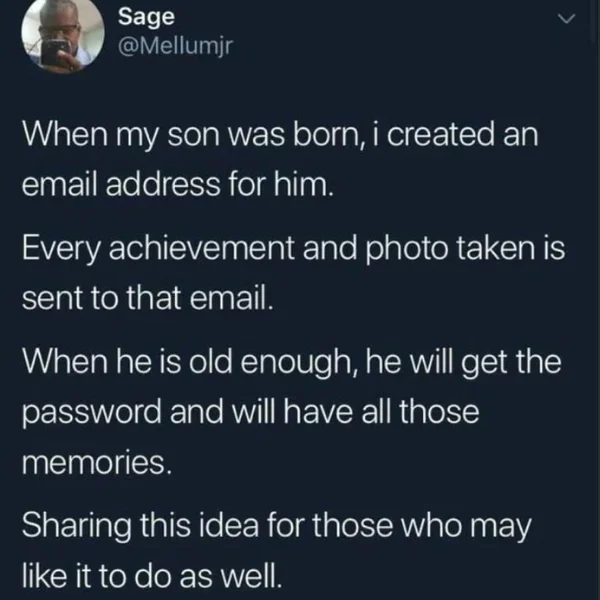600x600 pixels.
Task: Open Sage's profile picture
Action: pyautogui.click(x=62, y=35)
